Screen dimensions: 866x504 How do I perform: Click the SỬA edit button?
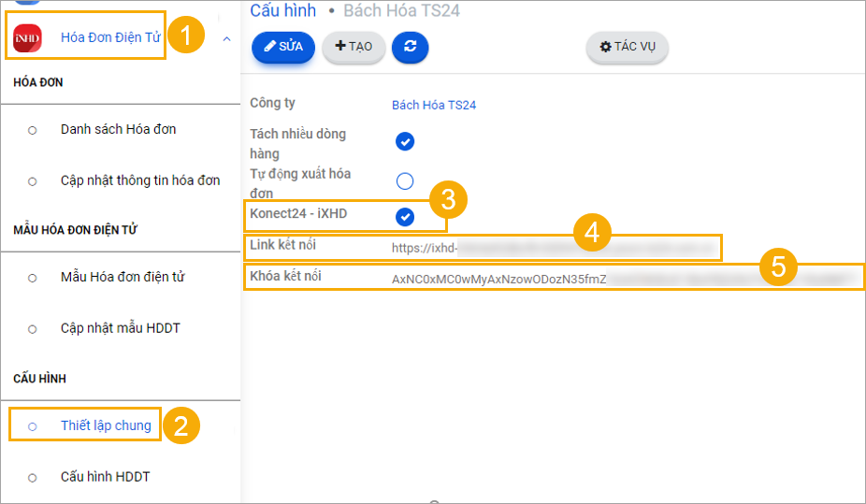(x=283, y=47)
